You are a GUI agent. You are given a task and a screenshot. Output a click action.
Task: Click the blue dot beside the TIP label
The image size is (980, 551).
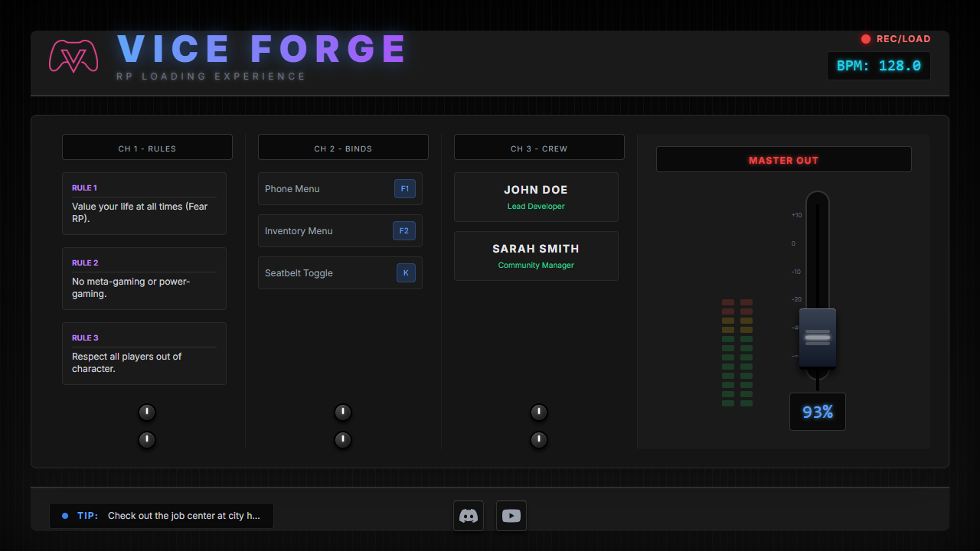coord(65,516)
